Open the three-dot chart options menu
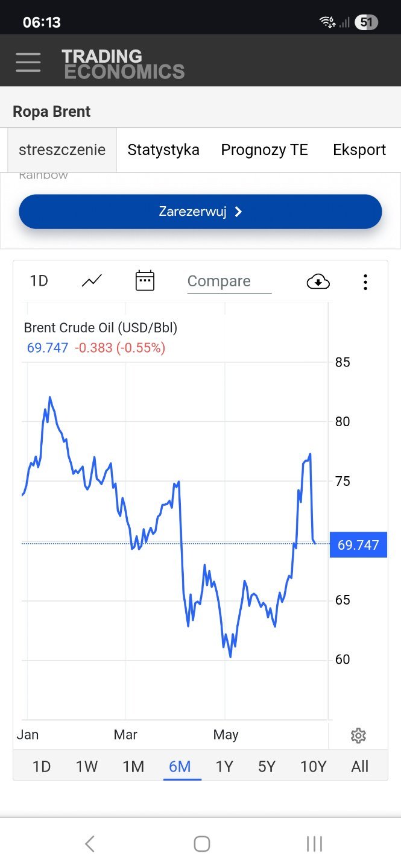Viewport: 401px width, 868px height. coord(365,281)
